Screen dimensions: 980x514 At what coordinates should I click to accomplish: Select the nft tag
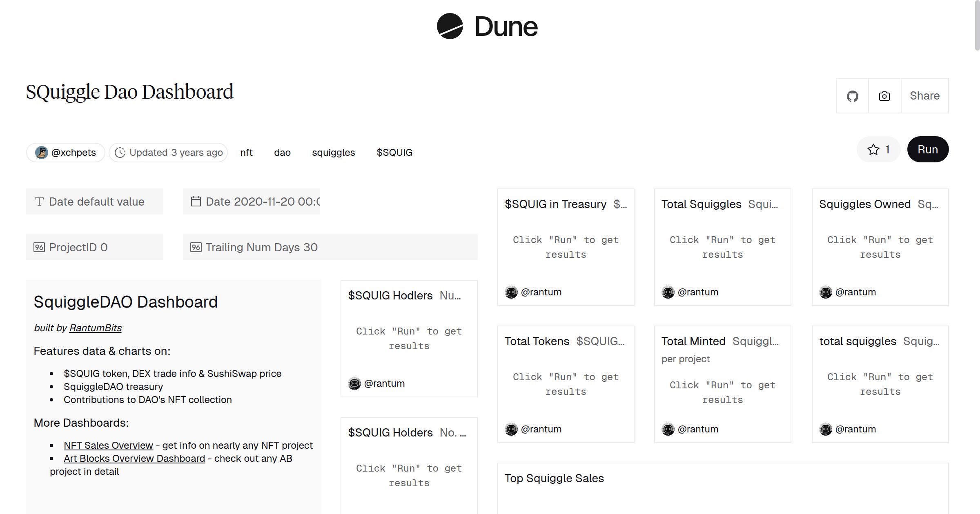(x=246, y=152)
